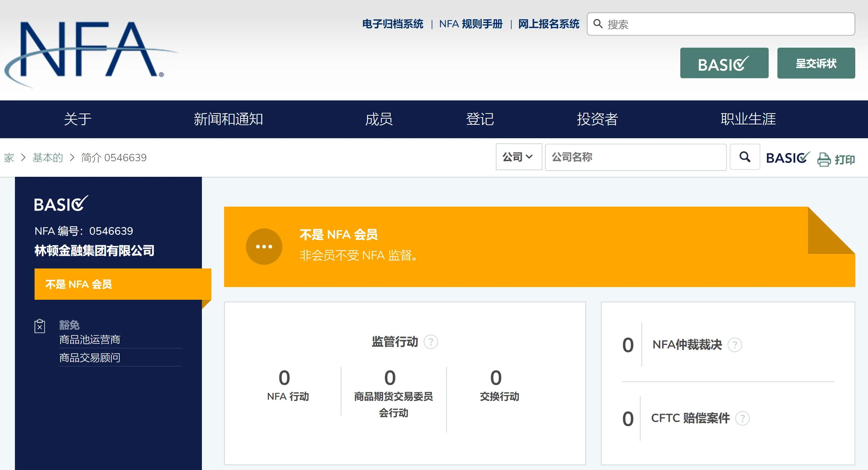Click the BASIC logo beside the print link
The image size is (868, 470).
788,158
